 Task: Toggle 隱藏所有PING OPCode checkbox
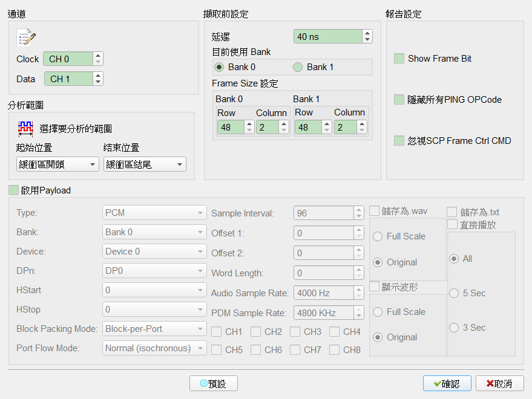point(399,100)
